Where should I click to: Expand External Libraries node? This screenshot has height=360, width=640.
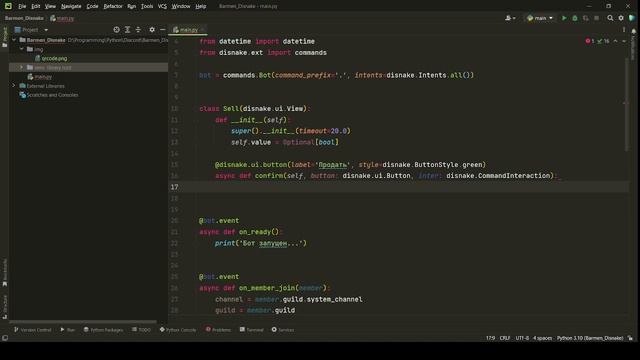tap(14, 86)
